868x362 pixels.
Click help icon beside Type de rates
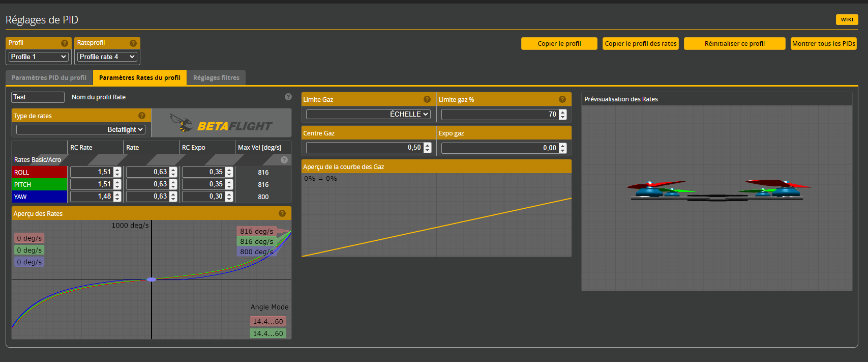[142, 116]
